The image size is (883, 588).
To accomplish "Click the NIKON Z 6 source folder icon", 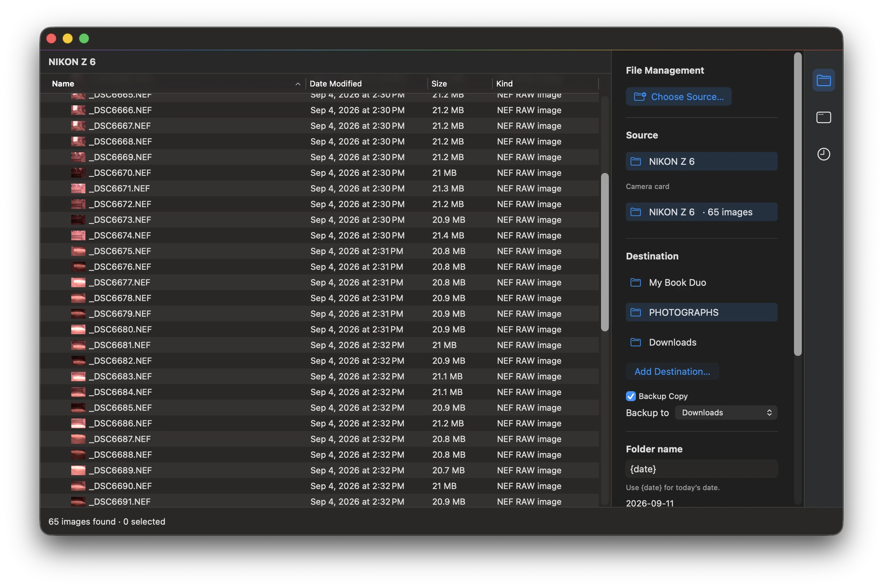I will coord(635,161).
